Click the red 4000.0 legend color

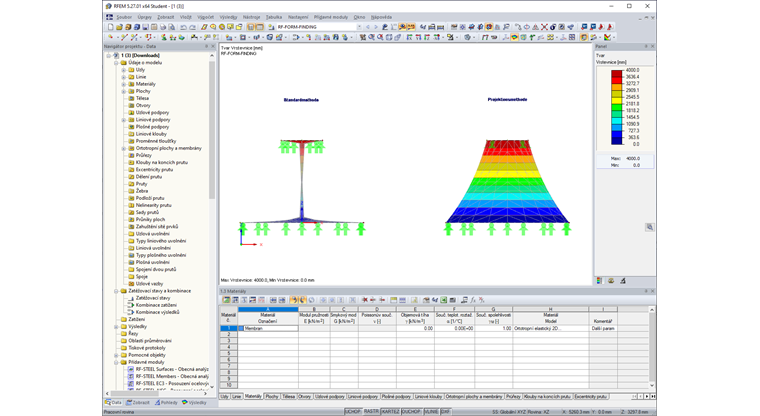click(x=617, y=74)
